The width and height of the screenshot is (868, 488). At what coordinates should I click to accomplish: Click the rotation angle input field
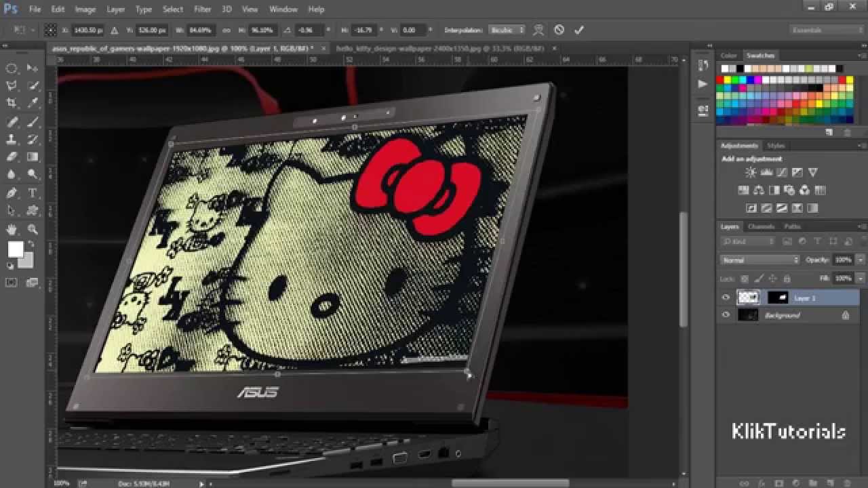click(310, 30)
